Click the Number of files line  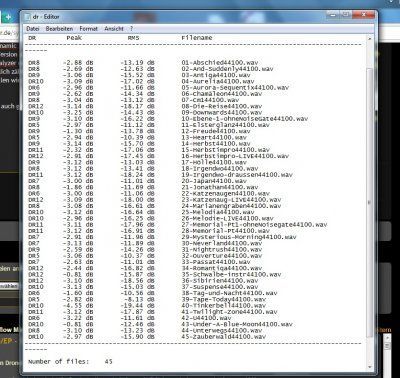click(x=70, y=362)
